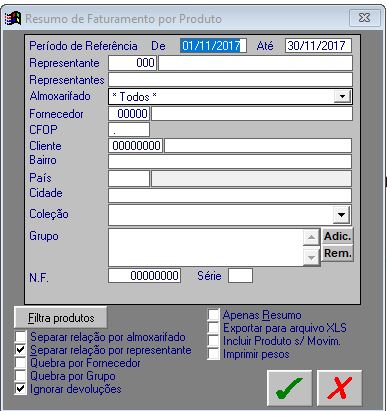Enable Separar relação por almoxarifado
This screenshot has height=411, width=387.
20,337
